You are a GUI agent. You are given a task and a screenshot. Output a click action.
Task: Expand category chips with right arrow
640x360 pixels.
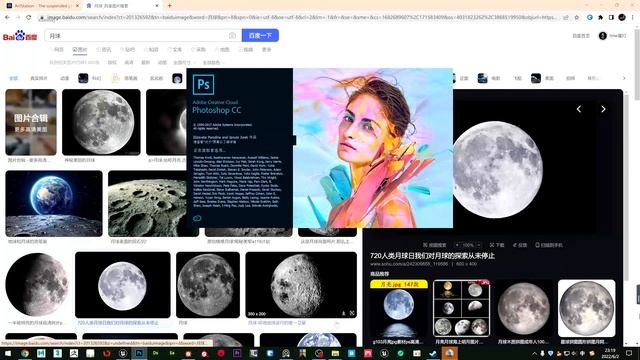(624, 78)
